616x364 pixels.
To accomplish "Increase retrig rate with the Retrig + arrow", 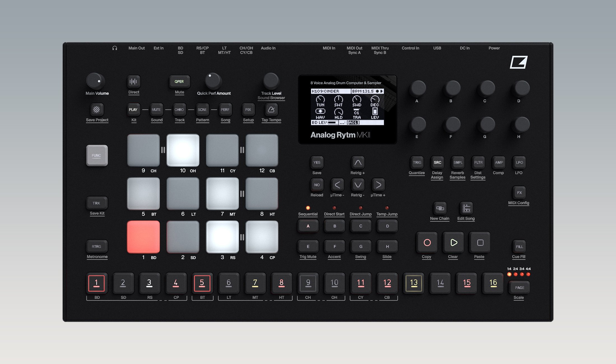I will point(357,162).
